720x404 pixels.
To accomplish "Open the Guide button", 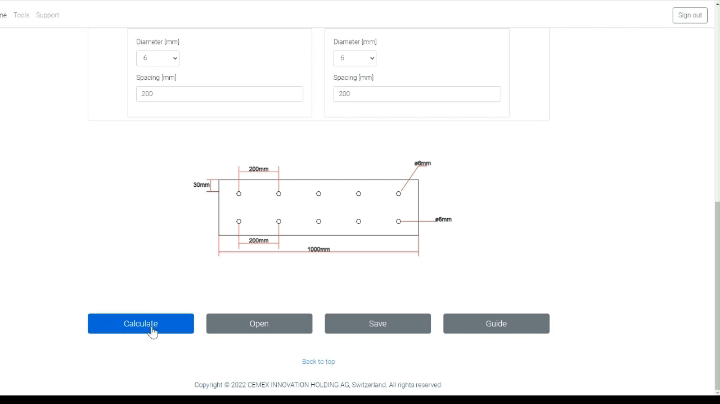I will (x=496, y=323).
